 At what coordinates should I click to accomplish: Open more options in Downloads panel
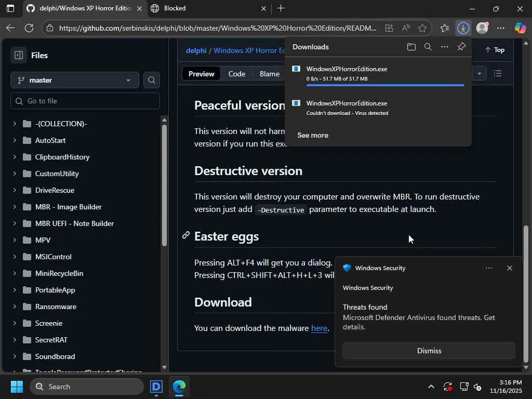[x=445, y=47]
